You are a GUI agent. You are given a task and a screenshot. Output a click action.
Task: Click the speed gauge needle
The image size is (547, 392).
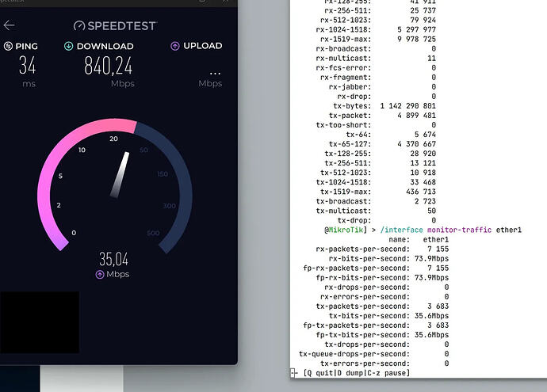[x=120, y=174]
